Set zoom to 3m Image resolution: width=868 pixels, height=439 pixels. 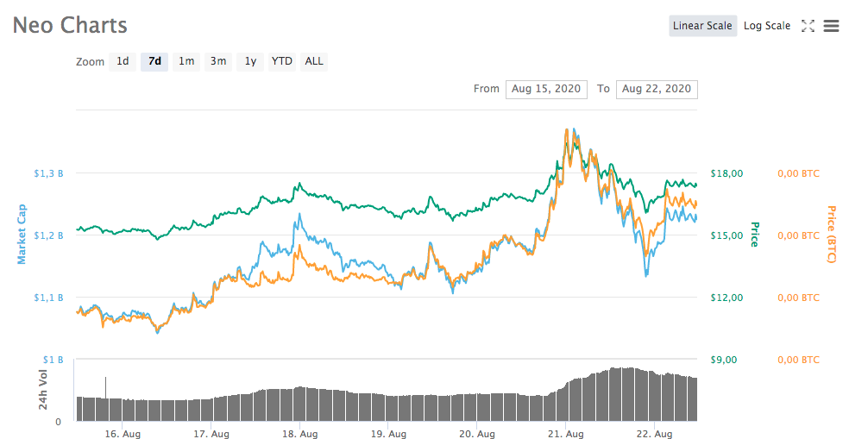coord(218,61)
